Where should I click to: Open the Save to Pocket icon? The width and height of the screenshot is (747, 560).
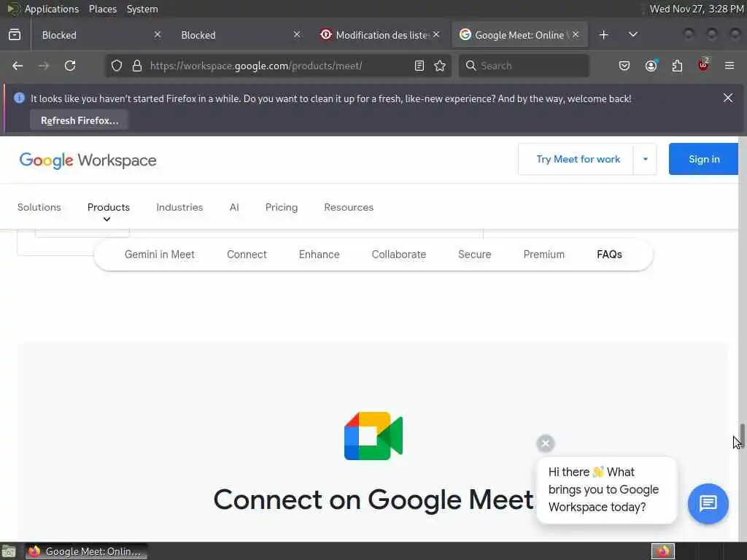click(x=624, y=66)
